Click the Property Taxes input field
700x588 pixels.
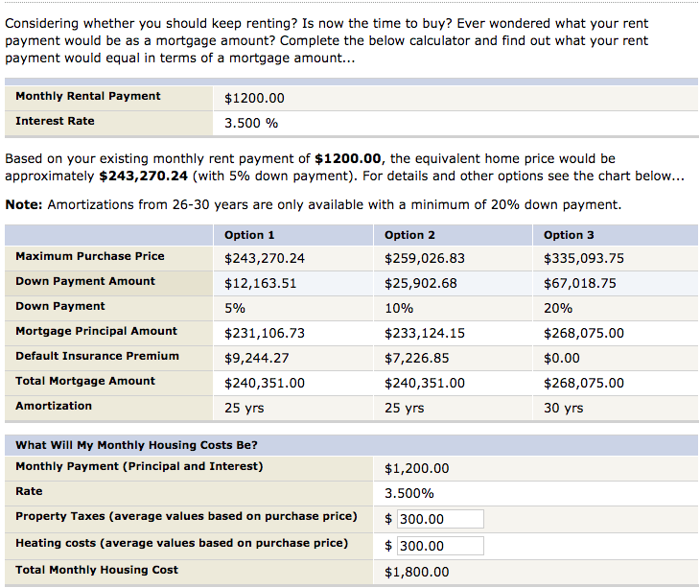point(440,519)
